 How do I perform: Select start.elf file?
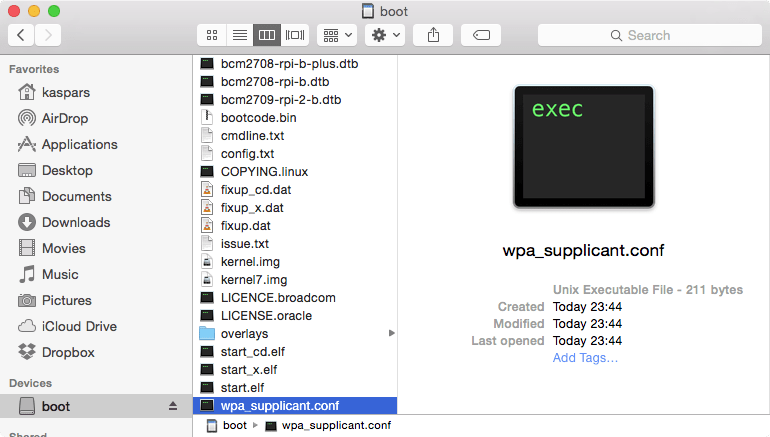pos(295,388)
